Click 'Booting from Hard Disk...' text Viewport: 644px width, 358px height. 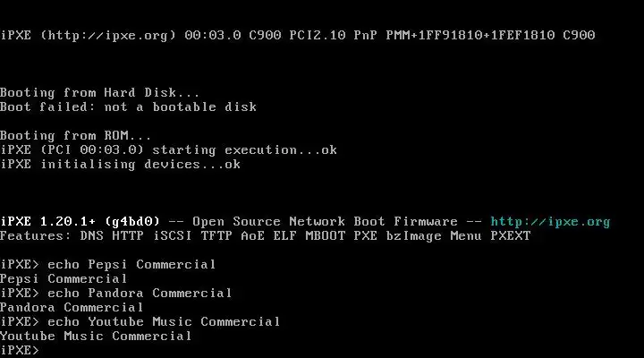tap(100, 93)
